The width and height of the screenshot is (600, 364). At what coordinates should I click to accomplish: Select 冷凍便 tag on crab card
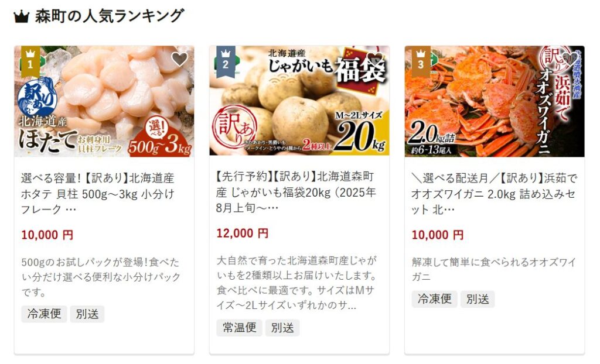(434, 299)
